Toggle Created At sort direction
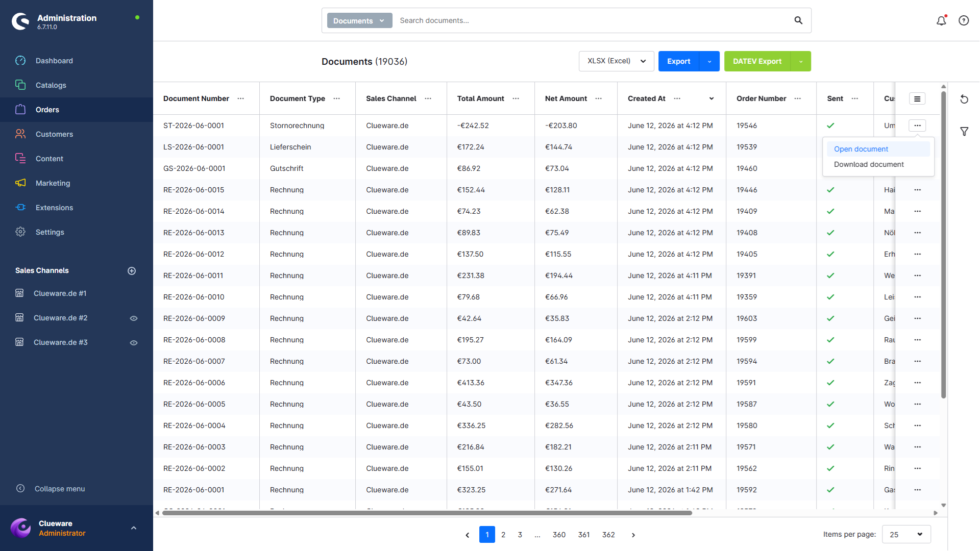This screenshot has height=551, width=980. (712, 98)
